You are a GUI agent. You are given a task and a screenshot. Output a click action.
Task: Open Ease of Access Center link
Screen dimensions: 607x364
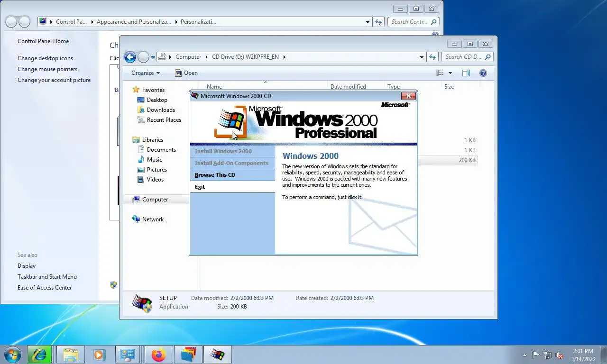click(45, 288)
